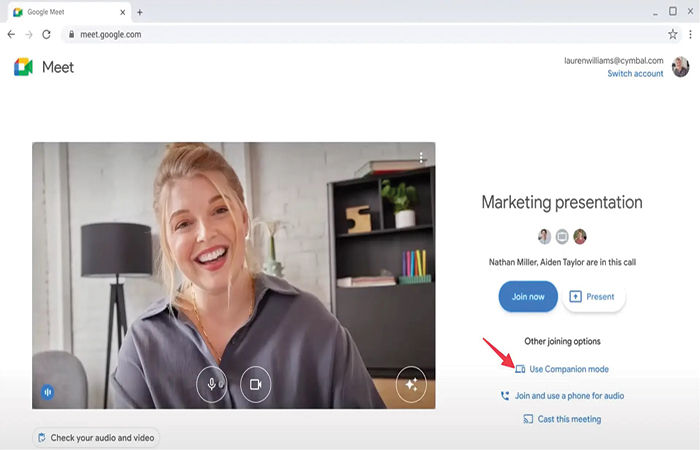Screen dimensions: 700x450
Task: Open Chrome's three-dot menu
Action: [x=688, y=34]
